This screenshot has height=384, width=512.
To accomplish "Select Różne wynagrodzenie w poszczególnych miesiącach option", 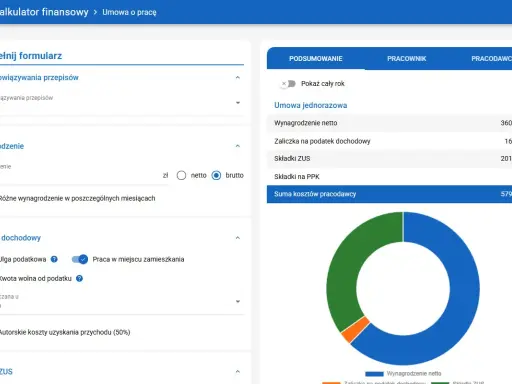I will click(78, 198).
